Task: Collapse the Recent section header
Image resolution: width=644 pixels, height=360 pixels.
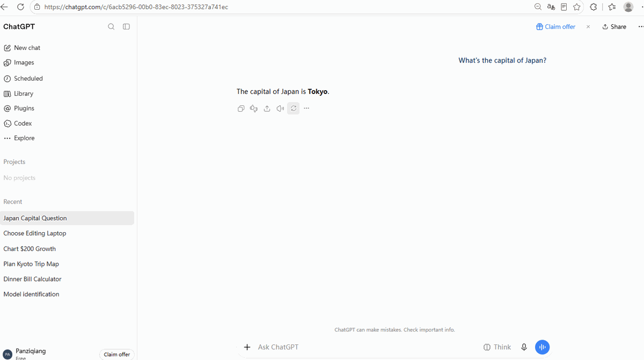Action: 13,202
